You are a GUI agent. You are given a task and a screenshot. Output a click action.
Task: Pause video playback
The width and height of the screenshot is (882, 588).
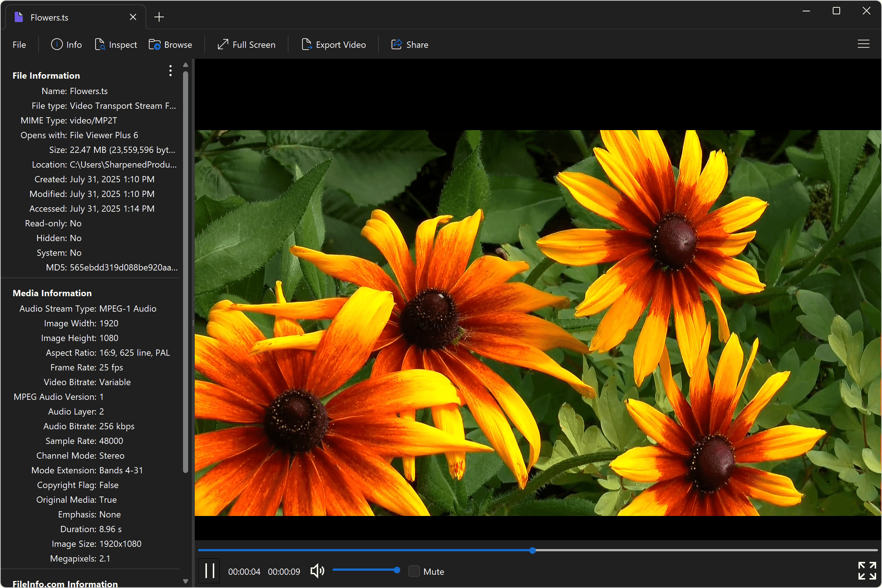pos(209,570)
